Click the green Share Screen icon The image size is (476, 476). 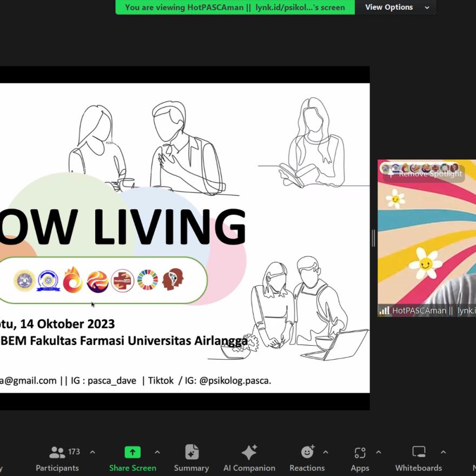[133, 452]
